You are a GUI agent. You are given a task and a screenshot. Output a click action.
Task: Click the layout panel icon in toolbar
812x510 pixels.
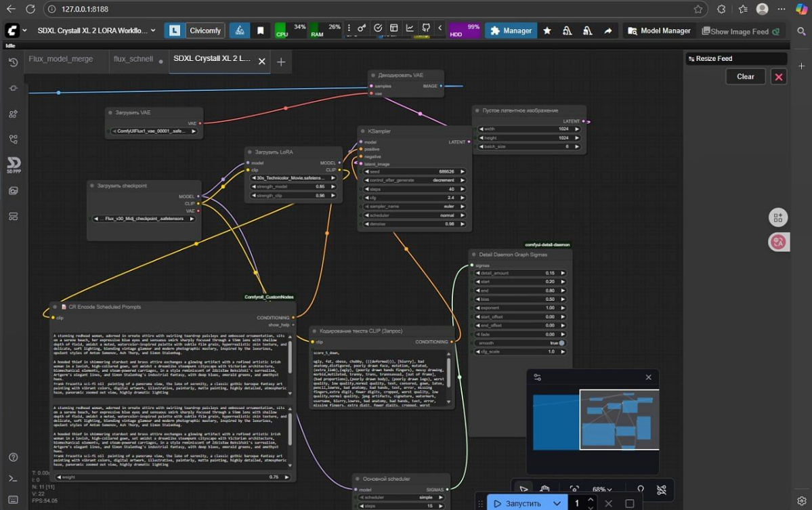393,28
